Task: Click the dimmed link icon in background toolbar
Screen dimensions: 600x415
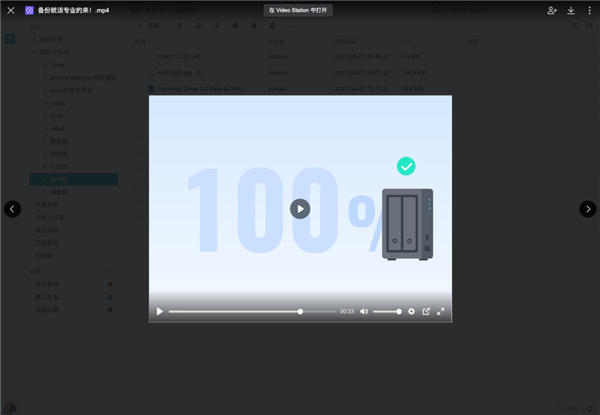Action: point(217,26)
